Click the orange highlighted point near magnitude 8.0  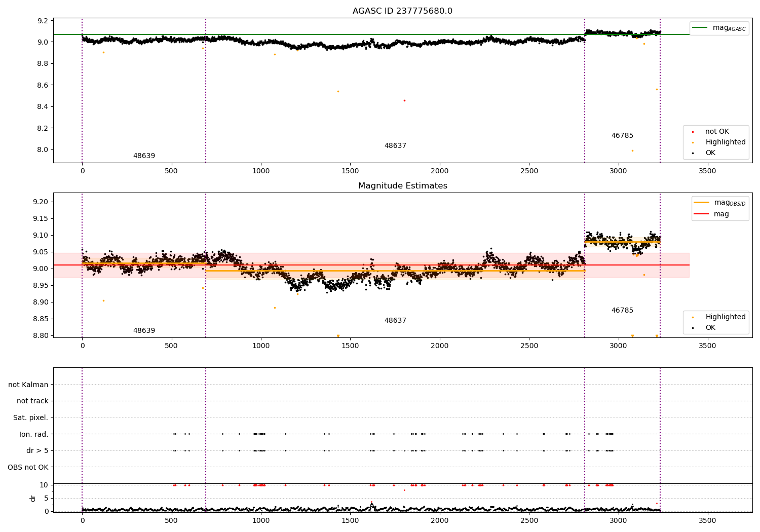pyautogui.click(x=632, y=150)
